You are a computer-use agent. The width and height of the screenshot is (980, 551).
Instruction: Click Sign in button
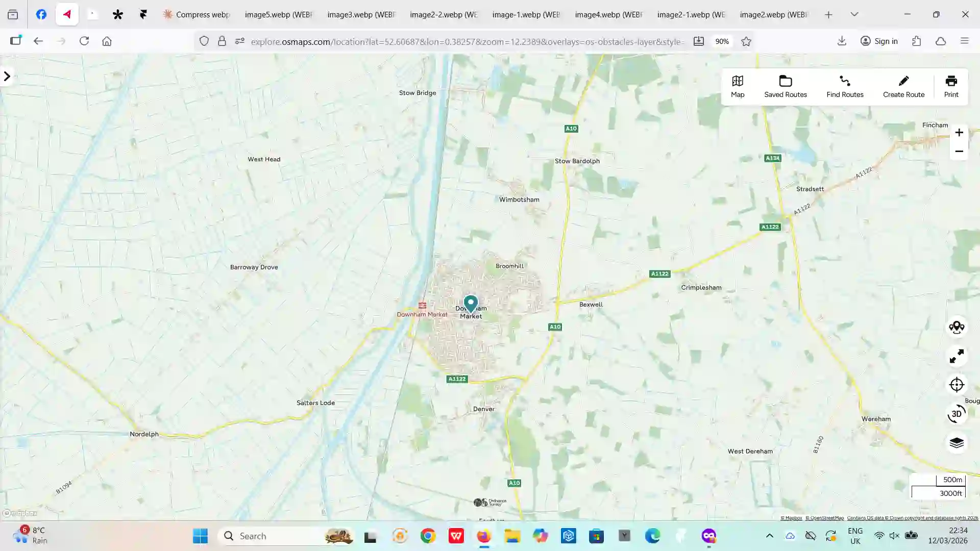(x=879, y=41)
